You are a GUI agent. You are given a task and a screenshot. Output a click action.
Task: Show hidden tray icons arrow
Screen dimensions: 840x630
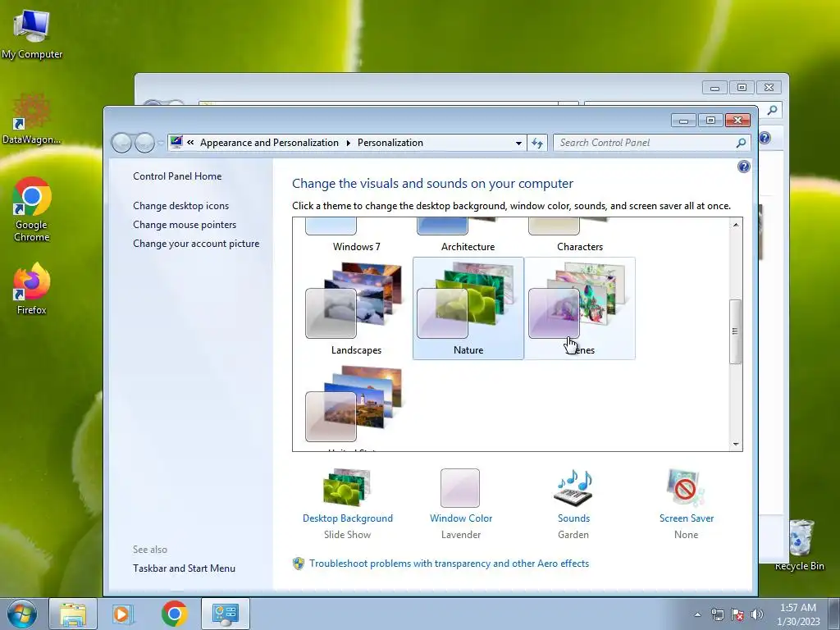coord(697,614)
